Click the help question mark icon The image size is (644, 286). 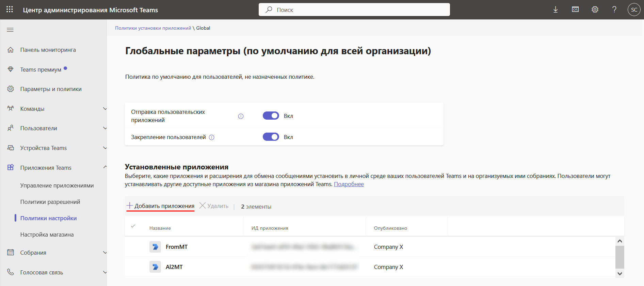[x=614, y=10]
